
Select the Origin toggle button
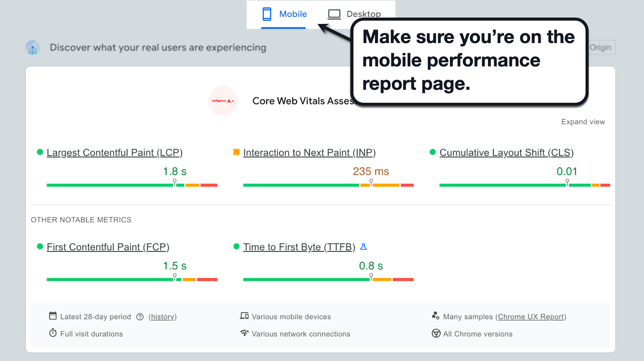pos(601,47)
